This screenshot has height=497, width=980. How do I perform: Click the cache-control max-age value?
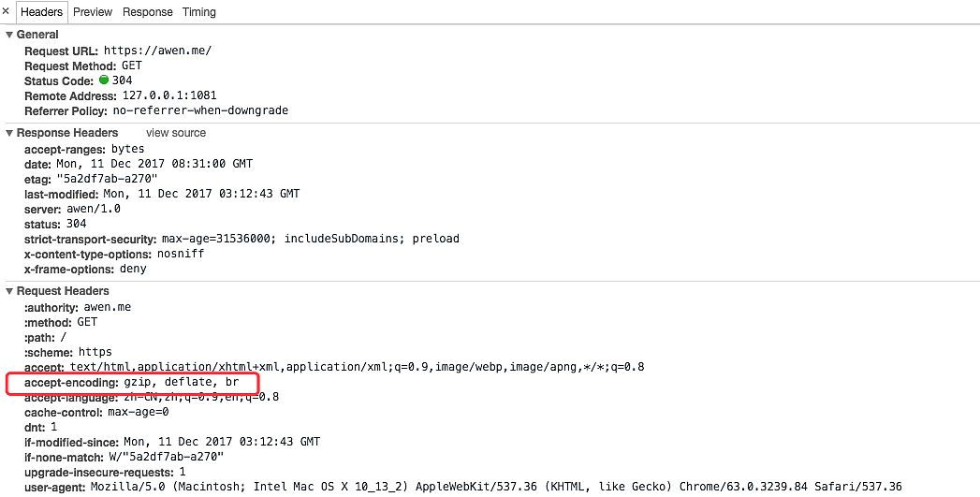coord(138,412)
